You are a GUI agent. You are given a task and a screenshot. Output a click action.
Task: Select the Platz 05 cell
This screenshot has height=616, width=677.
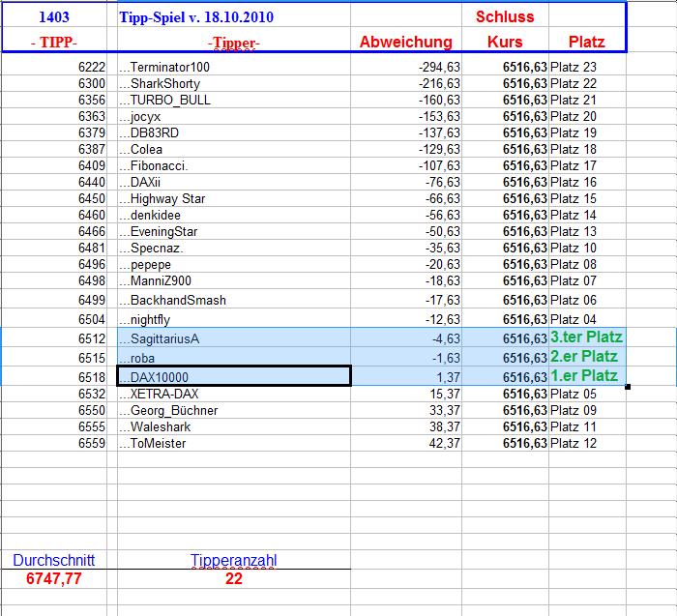click(587, 394)
